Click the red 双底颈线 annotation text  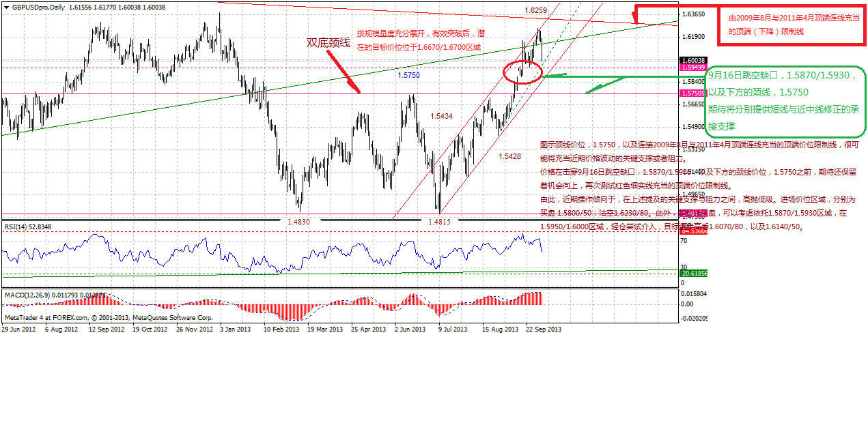pyautogui.click(x=328, y=42)
